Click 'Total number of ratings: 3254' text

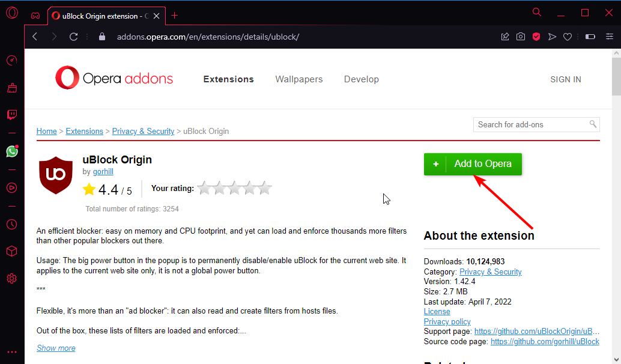(x=132, y=209)
